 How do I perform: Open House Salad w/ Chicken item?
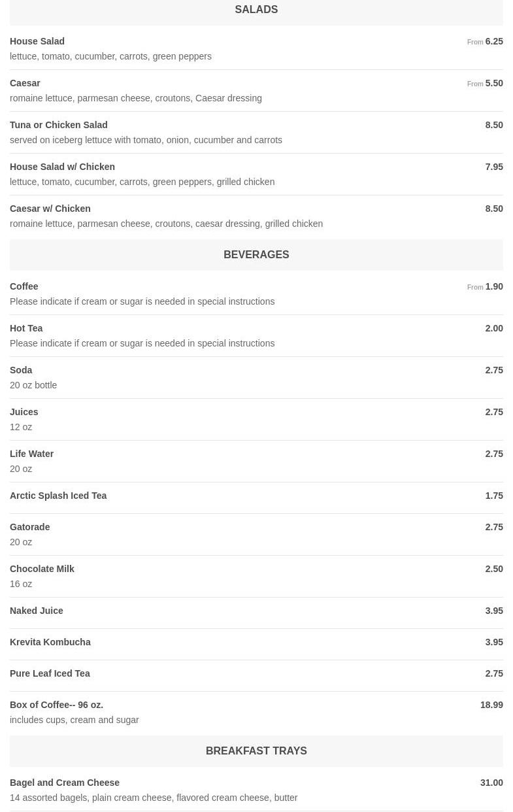tap(62, 167)
